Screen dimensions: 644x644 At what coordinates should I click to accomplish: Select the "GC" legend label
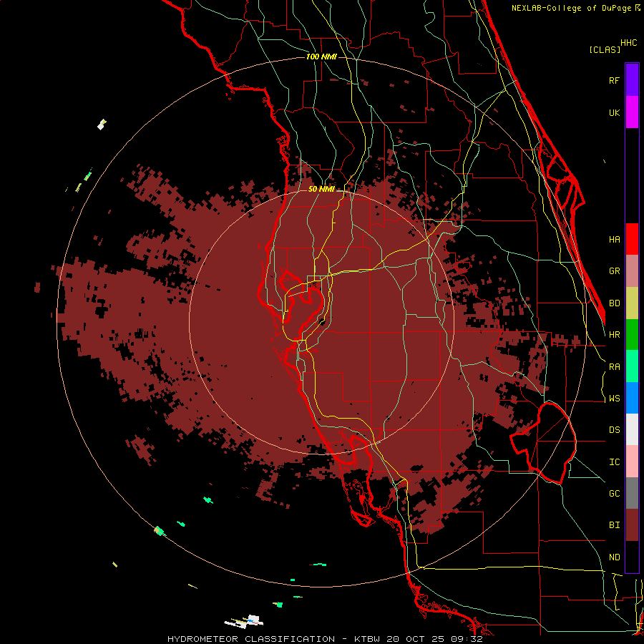[x=614, y=494]
